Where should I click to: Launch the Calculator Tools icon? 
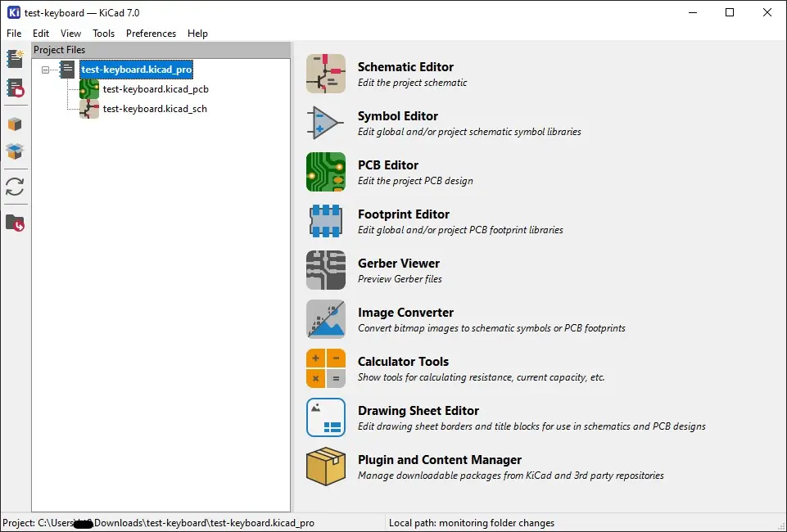326,368
